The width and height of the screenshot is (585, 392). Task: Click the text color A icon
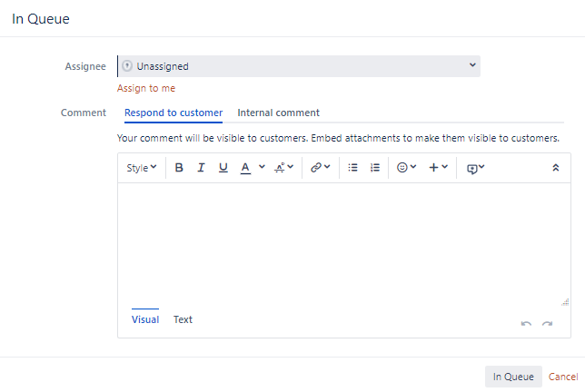click(245, 168)
